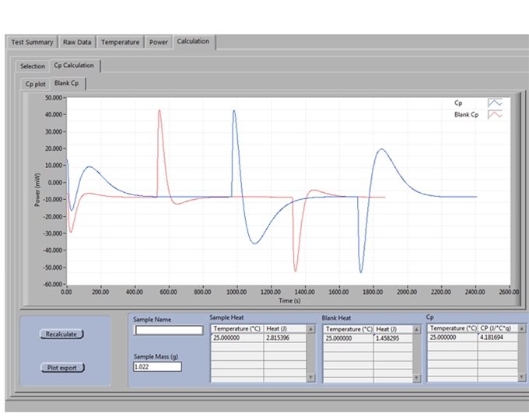Click the Sample Mass (g) field
Screen dimensions: 529x420
156,366
